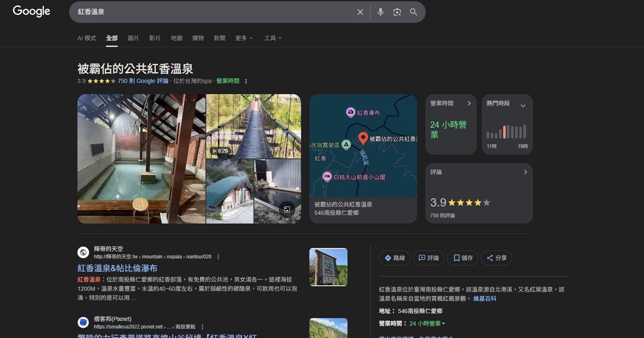The width and height of the screenshot is (644, 338).
Task: Click the magnifier search icon
Action: point(413,12)
